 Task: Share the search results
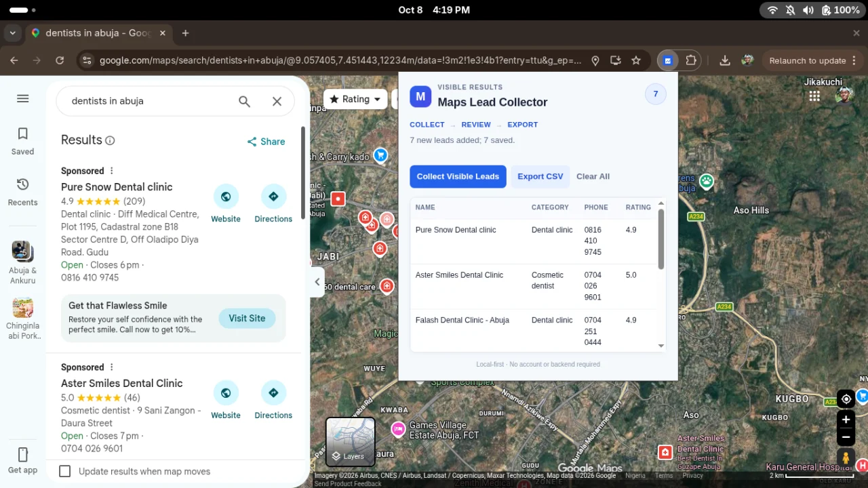[x=266, y=142]
